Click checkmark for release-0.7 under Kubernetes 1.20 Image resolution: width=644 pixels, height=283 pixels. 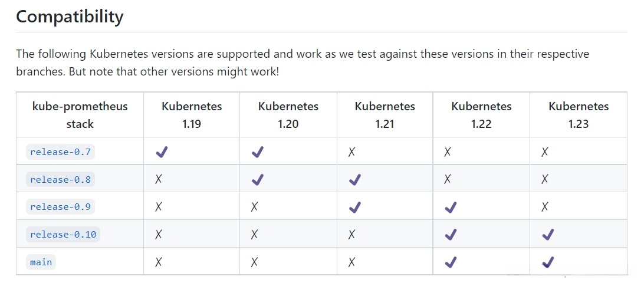(258, 152)
